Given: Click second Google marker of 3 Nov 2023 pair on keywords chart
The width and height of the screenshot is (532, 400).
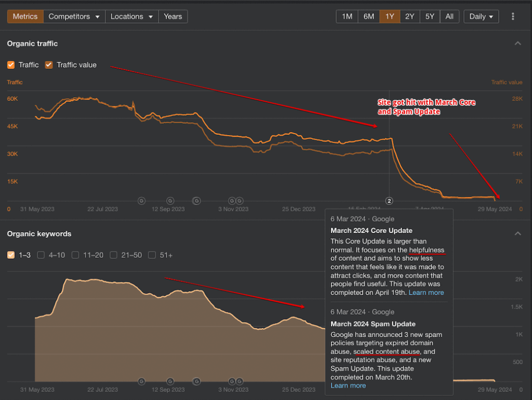Looking at the screenshot, I should 240,381.
